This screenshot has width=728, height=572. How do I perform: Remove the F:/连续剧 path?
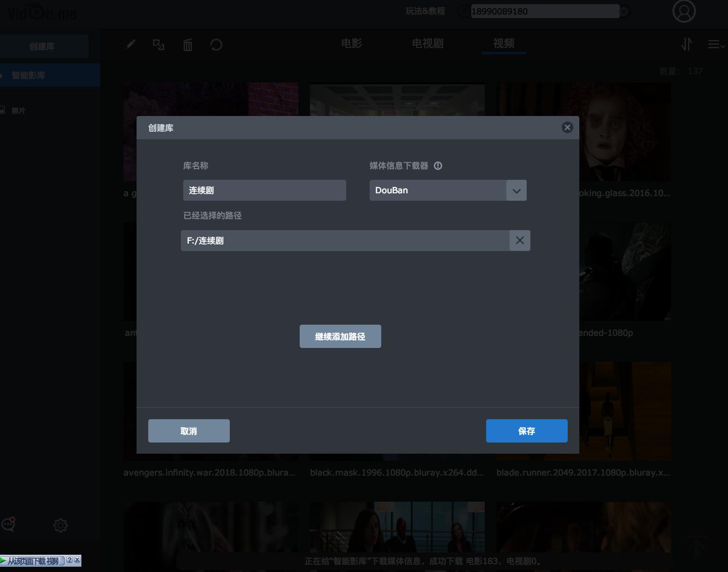[520, 240]
